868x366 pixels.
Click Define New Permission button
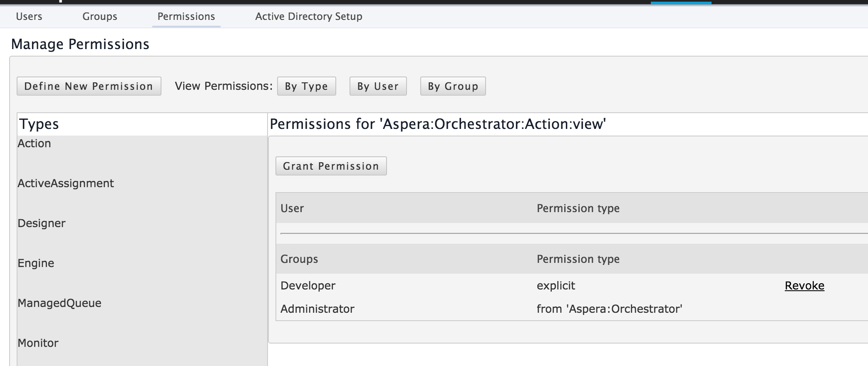pos(89,86)
